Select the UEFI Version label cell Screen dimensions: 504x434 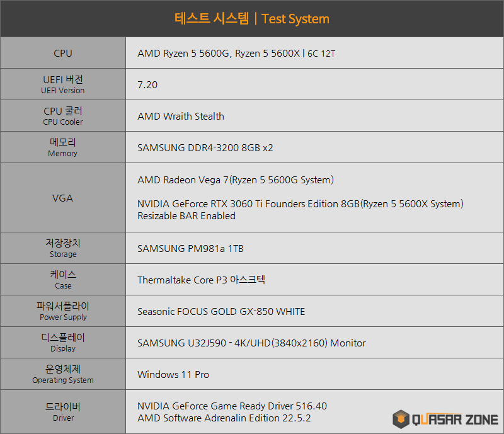pyautogui.click(x=63, y=84)
